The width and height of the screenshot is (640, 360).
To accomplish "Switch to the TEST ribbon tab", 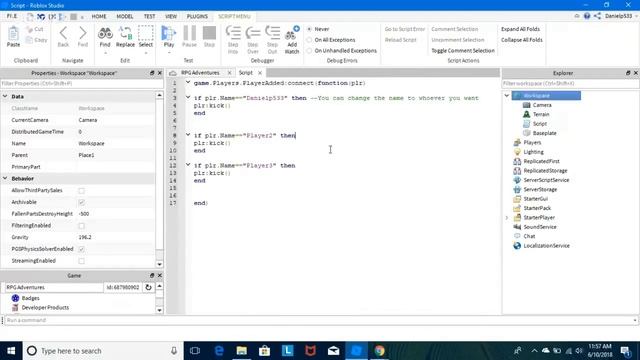I will point(149,16).
